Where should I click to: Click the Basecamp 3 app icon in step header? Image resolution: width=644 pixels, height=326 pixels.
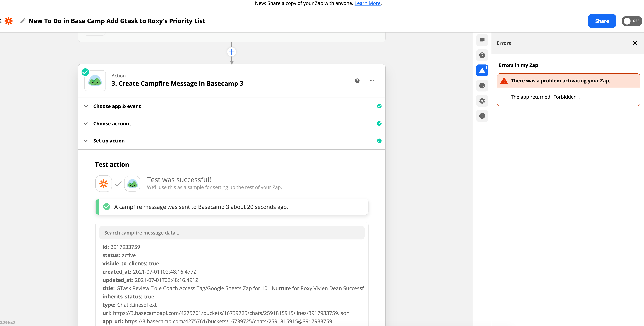click(95, 81)
